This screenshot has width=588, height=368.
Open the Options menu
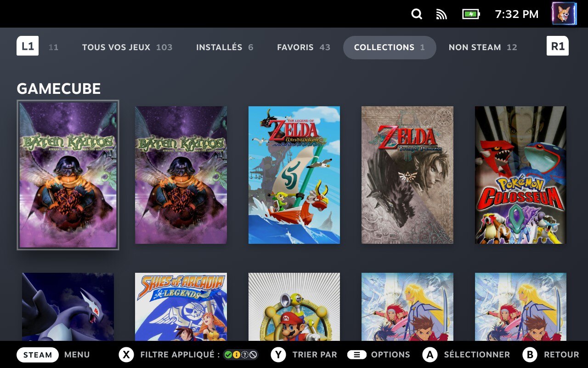[390, 355]
